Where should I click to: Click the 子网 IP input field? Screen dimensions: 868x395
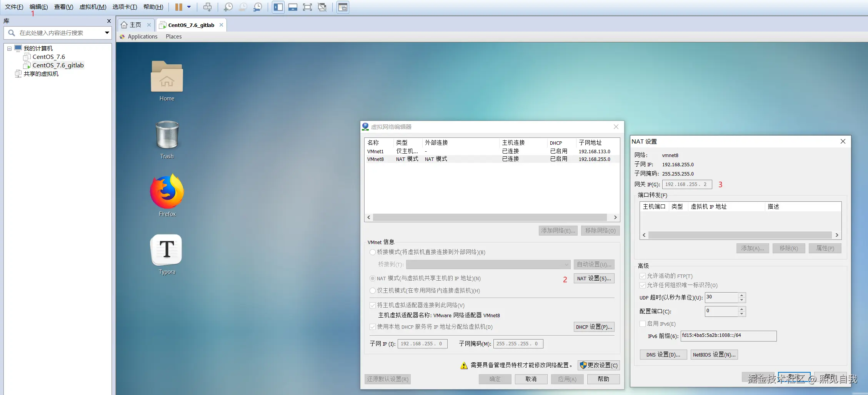[422, 344]
